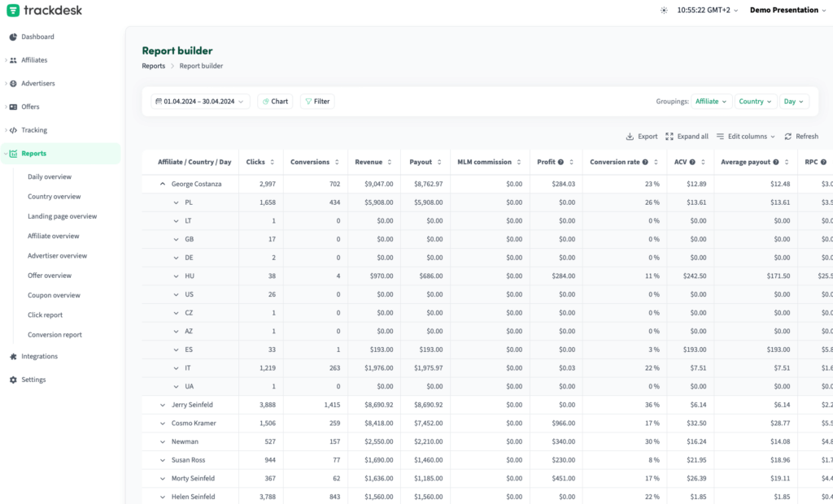Image resolution: width=833 pixels, height=504 pixels.
Task: Sort table by Clicks column
Action: 272,162
